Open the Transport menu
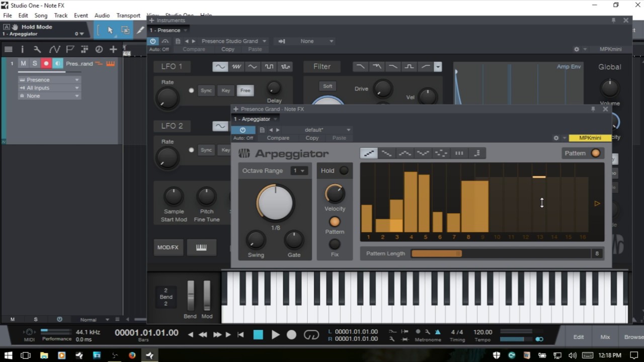This screenshot has width=644, height=362. [x=128, y=16]
